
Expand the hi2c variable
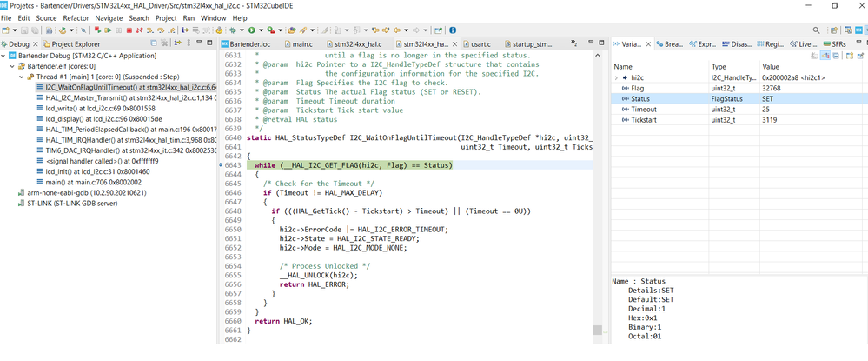click(616, 77)
